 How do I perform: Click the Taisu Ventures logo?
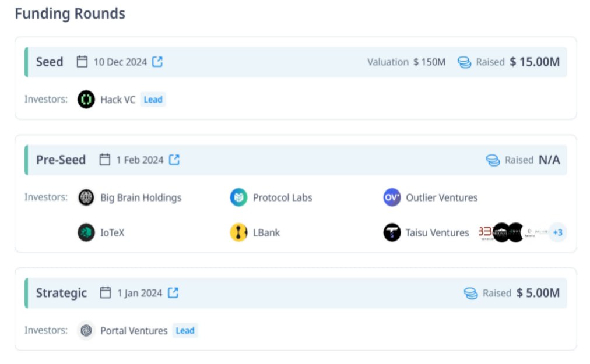[392, 232]
